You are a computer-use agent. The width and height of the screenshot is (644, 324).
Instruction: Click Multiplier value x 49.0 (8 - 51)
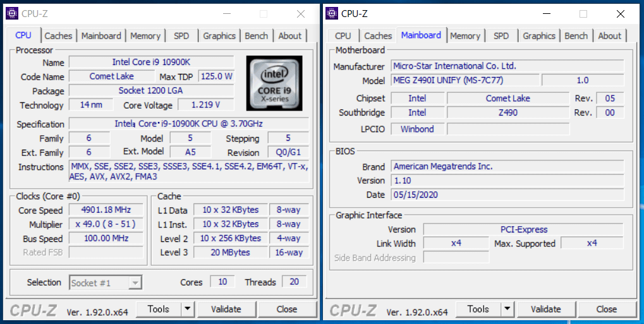[106, 224]
